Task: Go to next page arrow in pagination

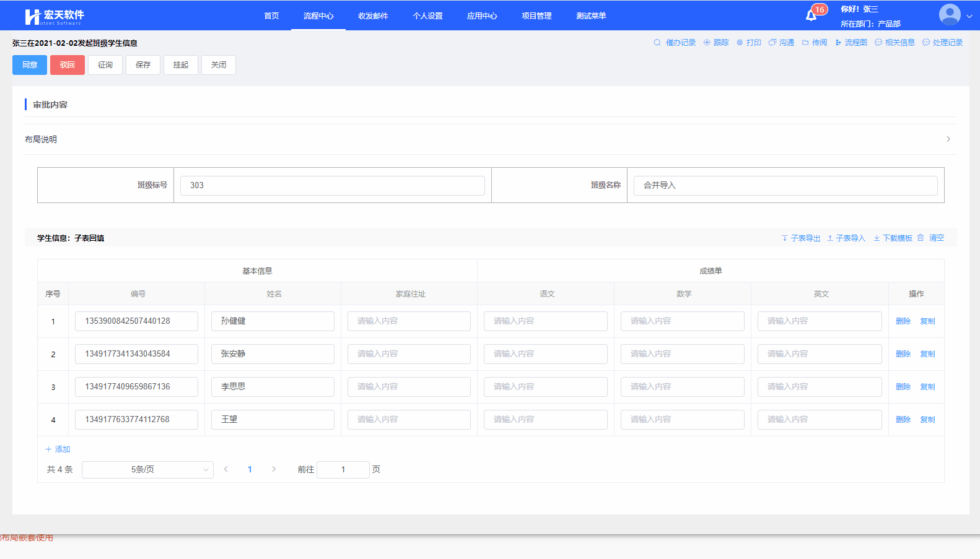Action: 274,469
